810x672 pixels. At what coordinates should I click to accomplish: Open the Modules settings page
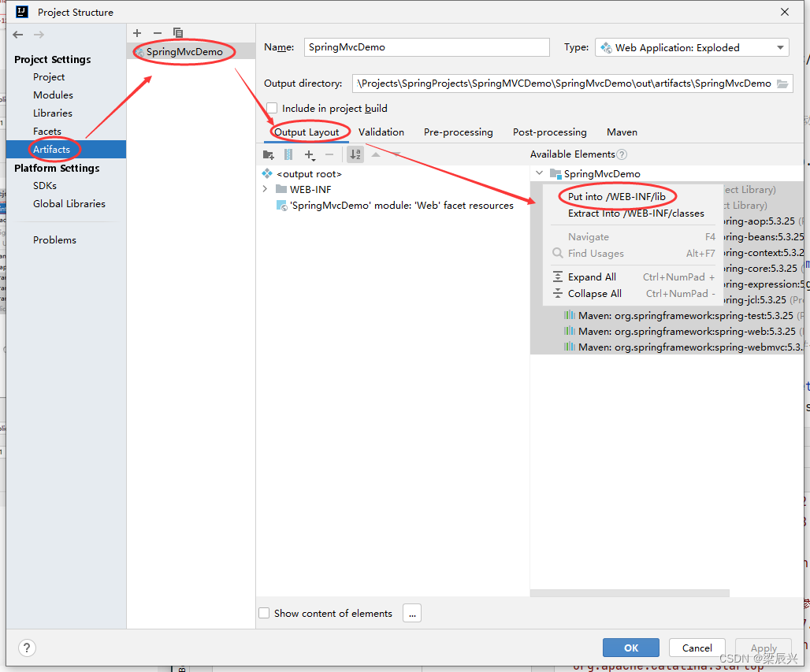(x=54, y=95)
